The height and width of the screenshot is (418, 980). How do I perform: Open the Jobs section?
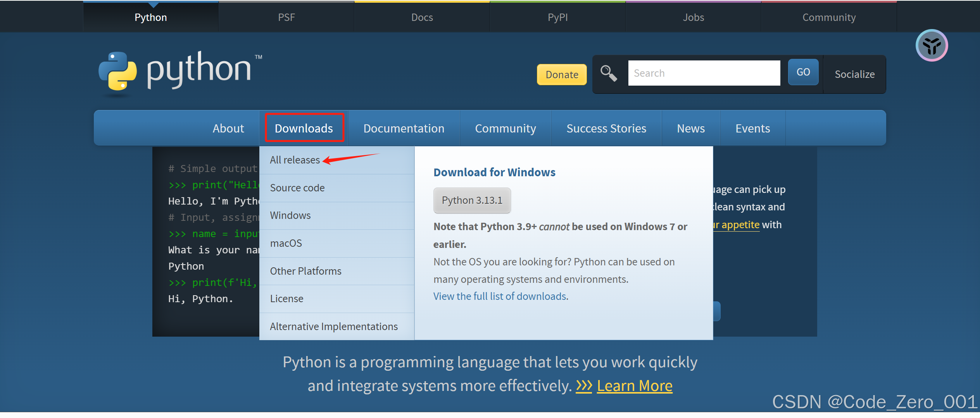693,17
